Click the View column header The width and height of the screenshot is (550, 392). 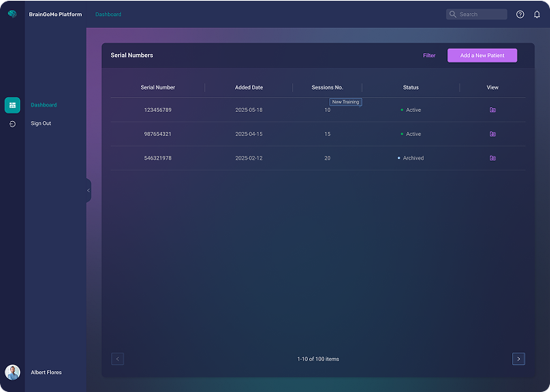click(x=492, y=87)
